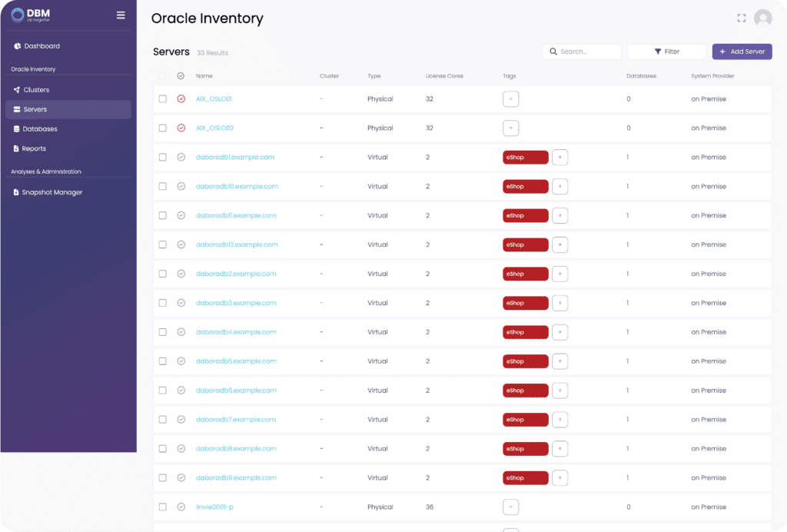787x532 pixels.
Task: Add a tag next to eShop on daboradb10.example.com
Action: [x=560, y=187]
